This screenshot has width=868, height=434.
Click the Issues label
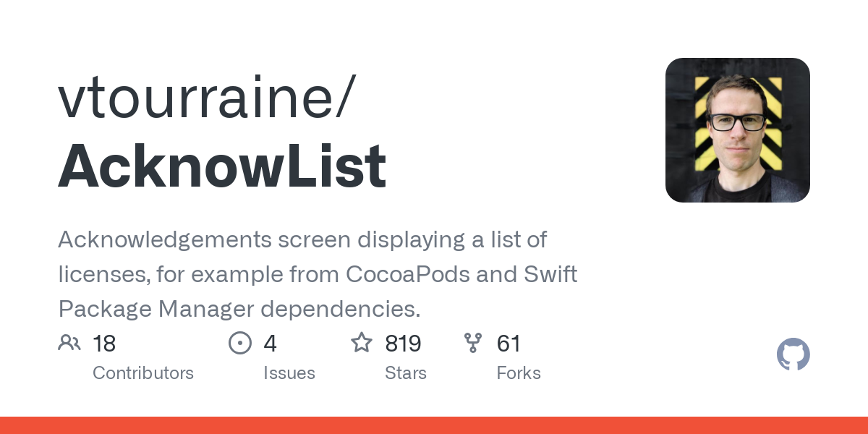(x=289, y=373)
